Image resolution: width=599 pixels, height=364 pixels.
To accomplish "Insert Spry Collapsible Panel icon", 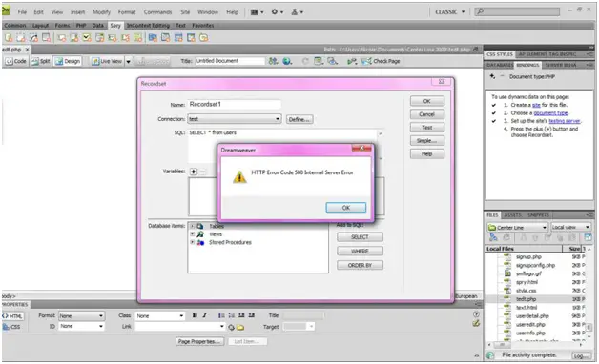I will coord(191,38).
